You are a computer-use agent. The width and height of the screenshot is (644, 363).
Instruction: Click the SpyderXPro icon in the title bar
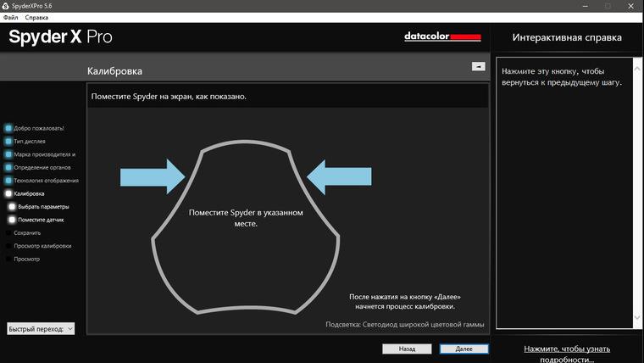click(5, 6)
